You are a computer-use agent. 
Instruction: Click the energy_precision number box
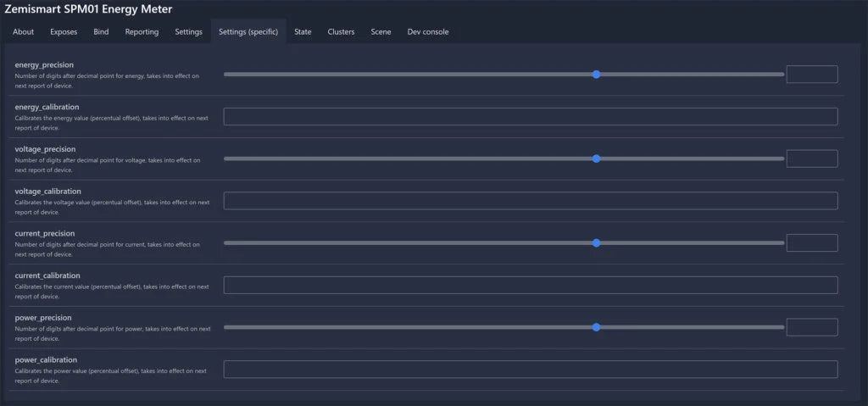[x=811, y=75]
